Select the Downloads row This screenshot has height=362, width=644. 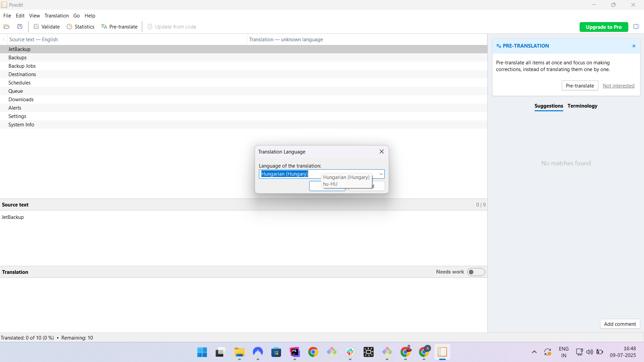coord(244,100)
